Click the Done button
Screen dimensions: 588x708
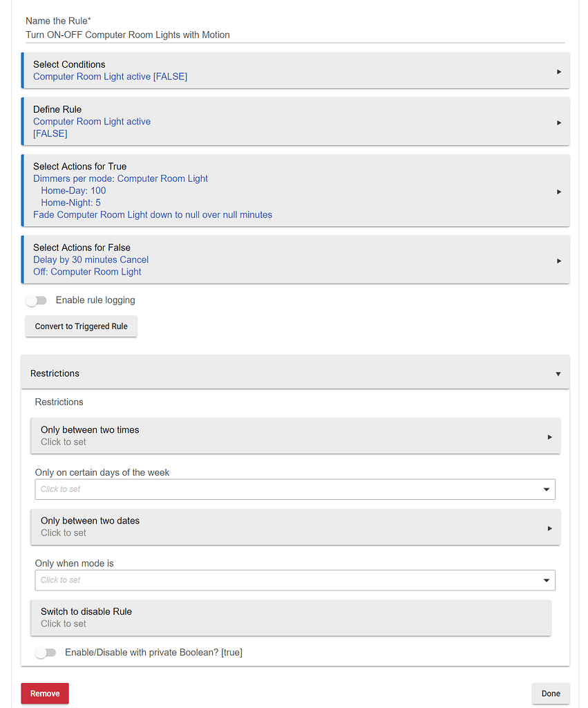click(x=551, y=693)
